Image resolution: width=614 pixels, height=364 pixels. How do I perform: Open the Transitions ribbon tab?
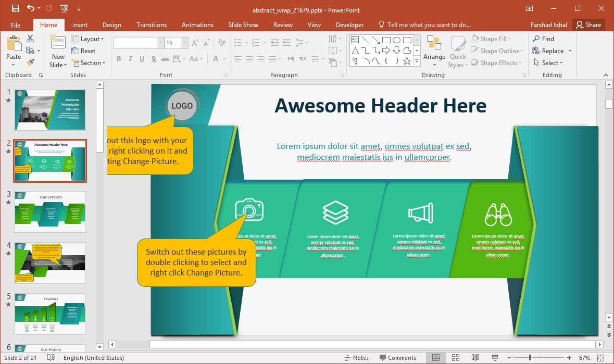point(151,25)
